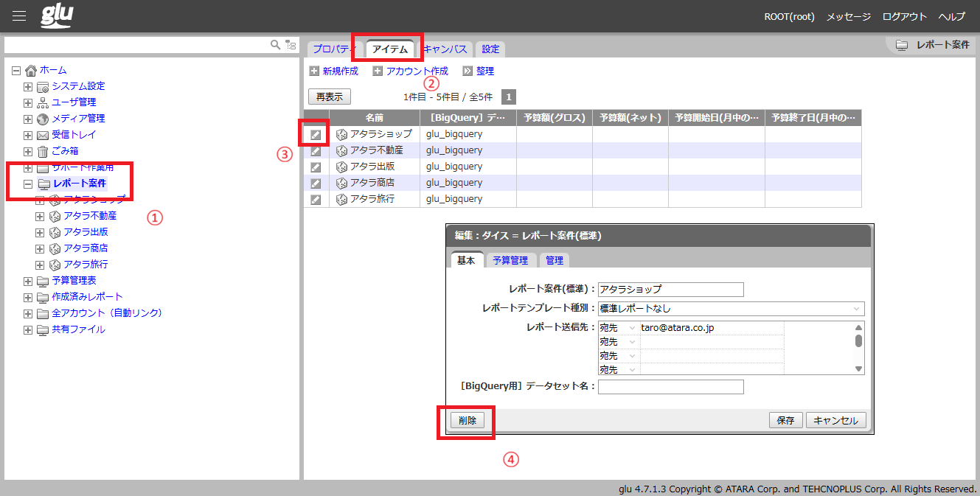Click the ログアウト link
Screen dimensions: 980x496
coord(904,16)
